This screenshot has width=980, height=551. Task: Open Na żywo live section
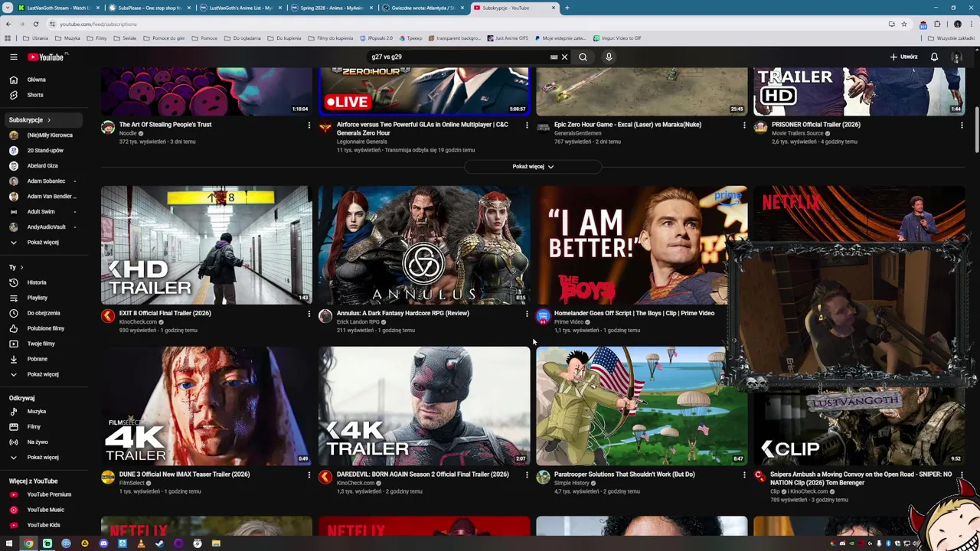coord(43,442)
